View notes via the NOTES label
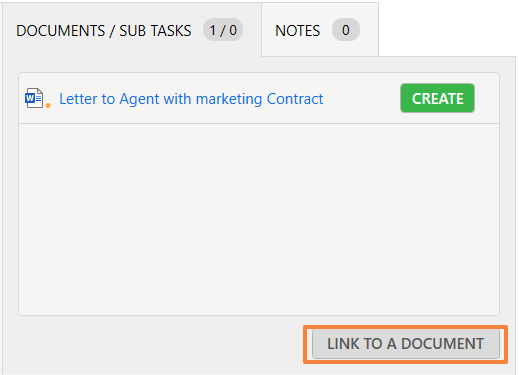This screenshot has height=375, width=519. [297, 31]
